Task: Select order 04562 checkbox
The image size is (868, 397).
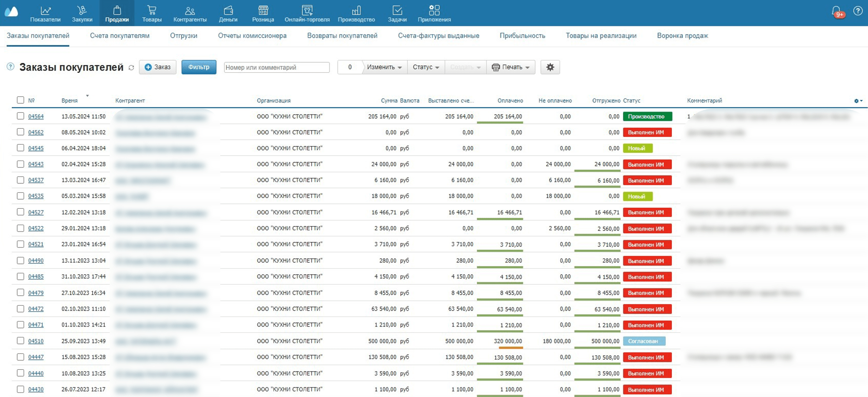Action: 20,132
